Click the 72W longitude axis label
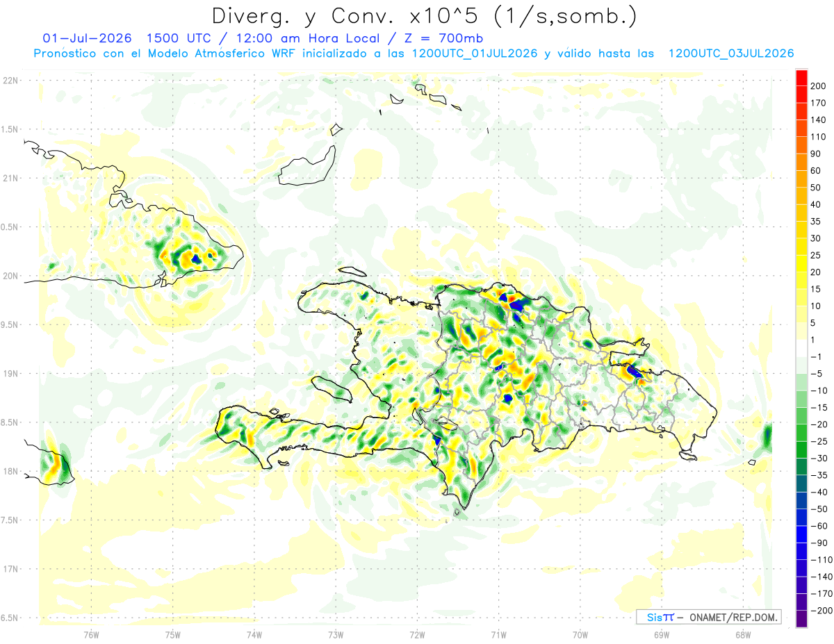Screen dimensions: 834x644 (x=418, y=634)
